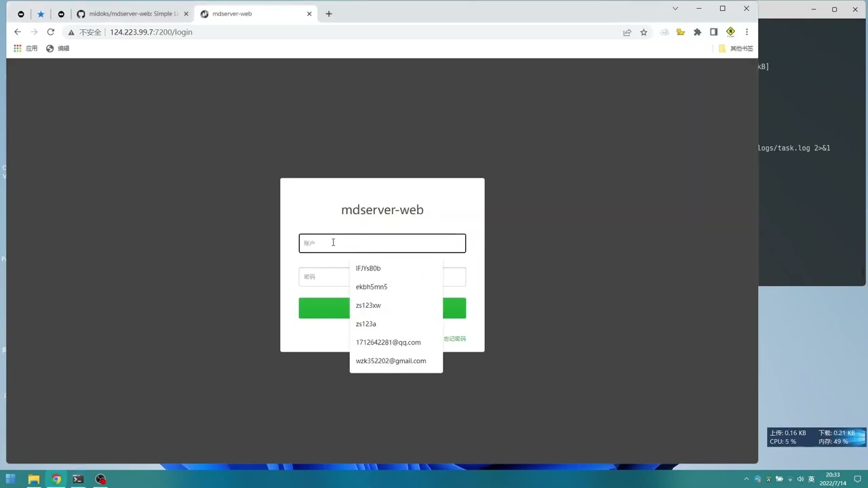Click the volume tray icon
The width and height of the screenshot is (868, 488).
tap(800, 479)
